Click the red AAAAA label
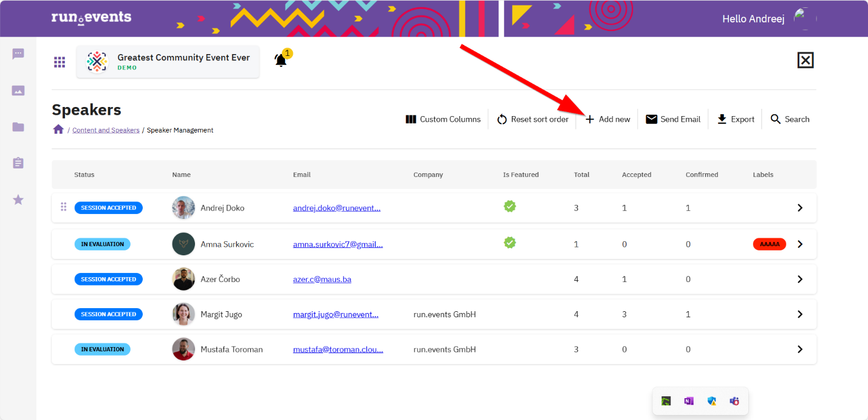 pyautogui.click(x=770, y=244)
